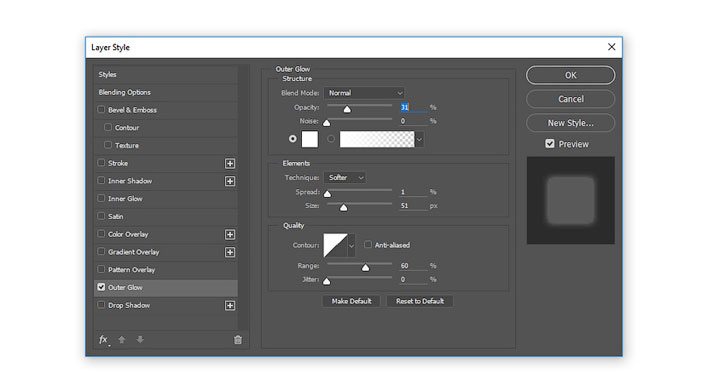Click the Spread value field

413,192
